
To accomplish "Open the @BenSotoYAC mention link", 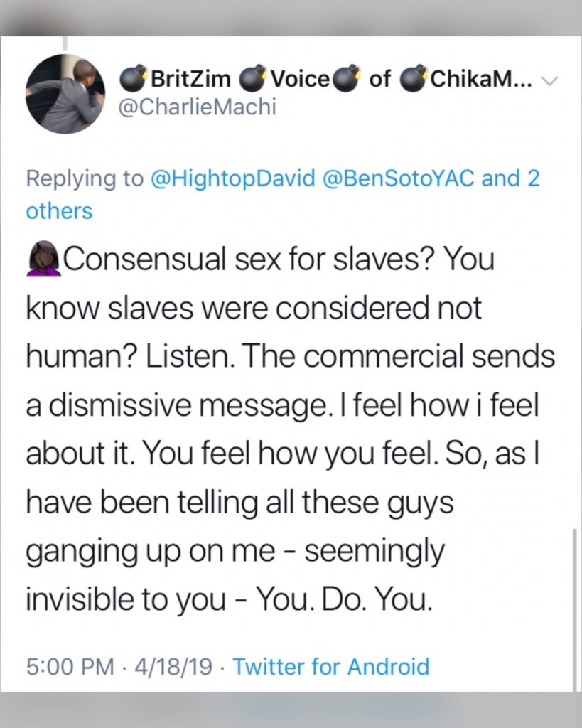I will tap(398, 178).
